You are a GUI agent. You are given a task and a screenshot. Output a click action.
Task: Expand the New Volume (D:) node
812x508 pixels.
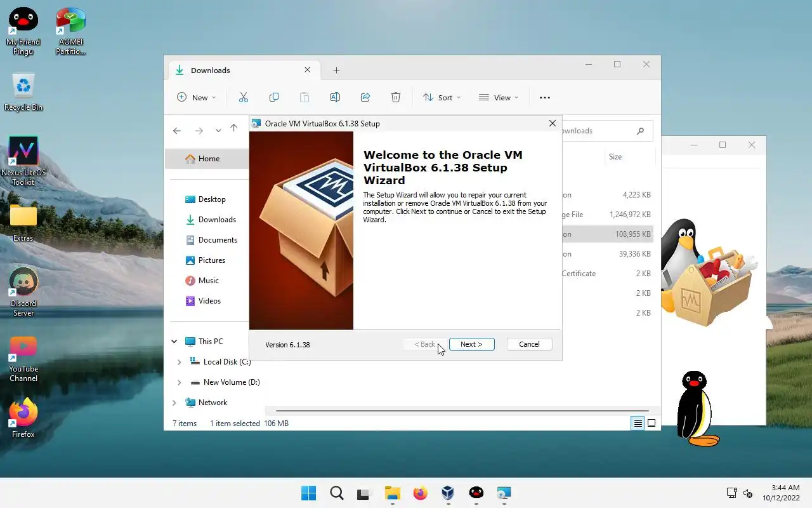(179, 382)
